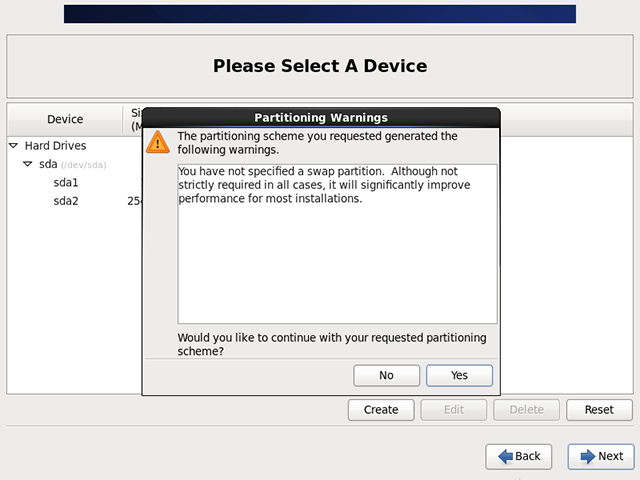Click the greyed-out Edit button

pyautogui.click(x=454, y=410)
